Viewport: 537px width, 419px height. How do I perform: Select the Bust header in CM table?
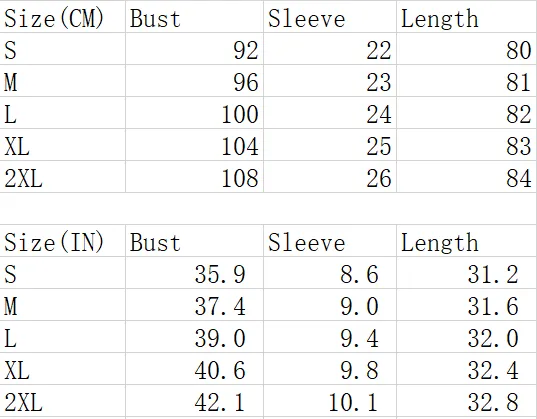[x=195, y=17]
